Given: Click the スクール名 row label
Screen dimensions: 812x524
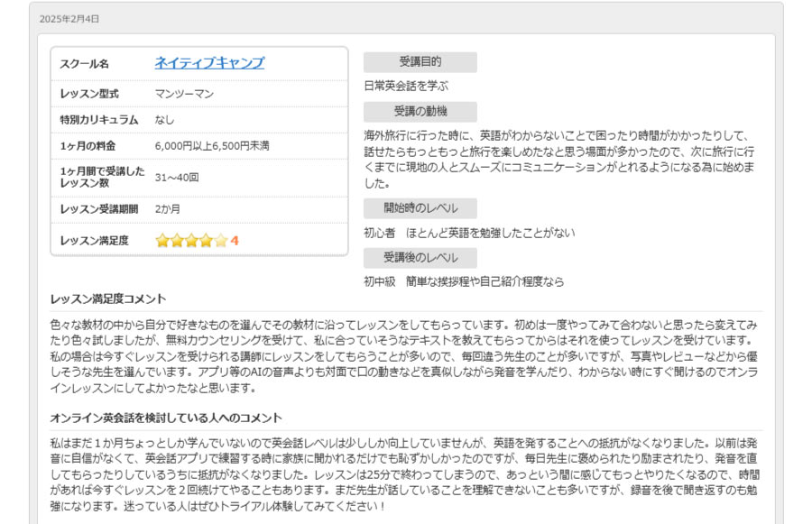Looking at the screenshot, I should [85, 64].
